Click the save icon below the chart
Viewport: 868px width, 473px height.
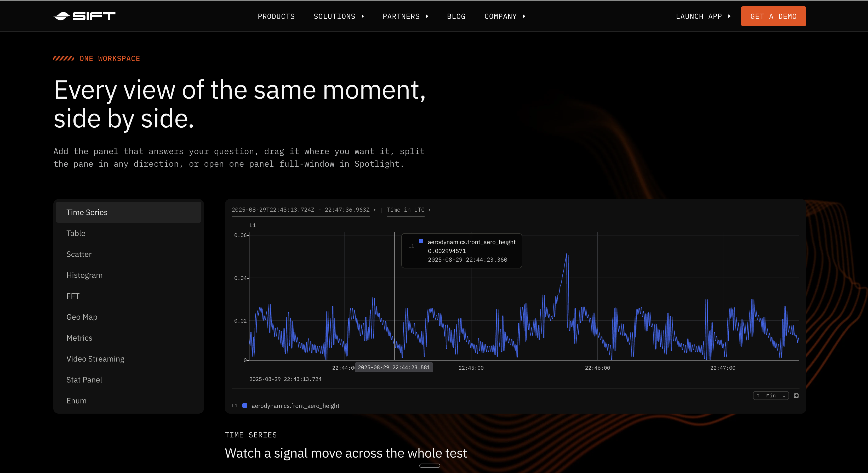tap(796, 396)
